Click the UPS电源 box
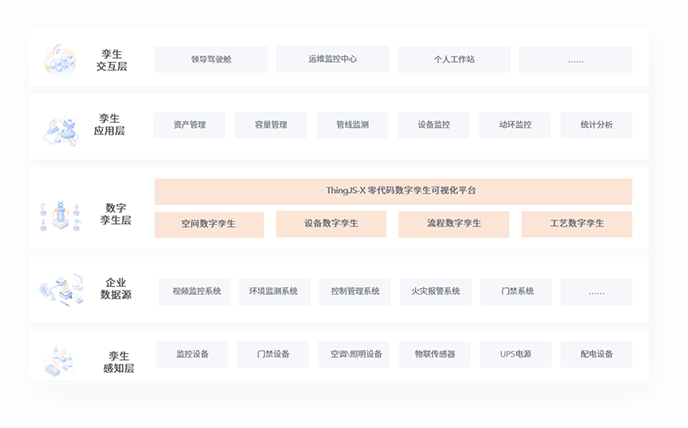Image resolution: width=688 pixels, height=428 pixels. click(x=515, y=354)
